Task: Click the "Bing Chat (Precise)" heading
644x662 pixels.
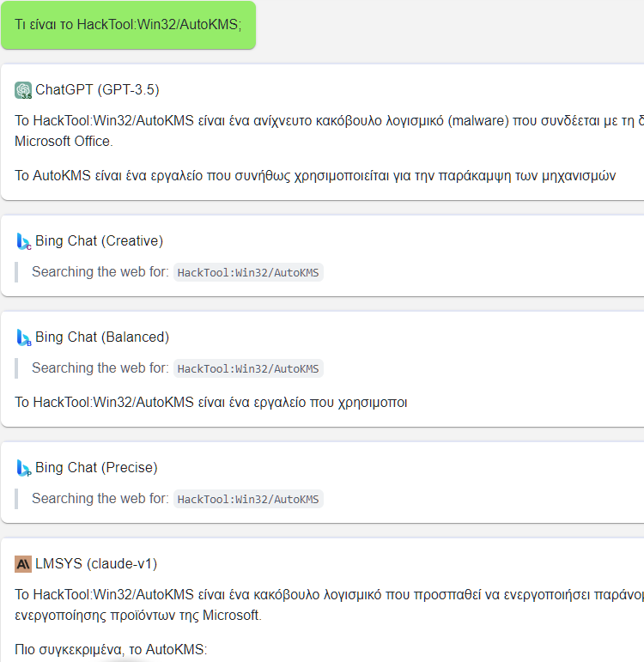Action: [x=96, y=467]
